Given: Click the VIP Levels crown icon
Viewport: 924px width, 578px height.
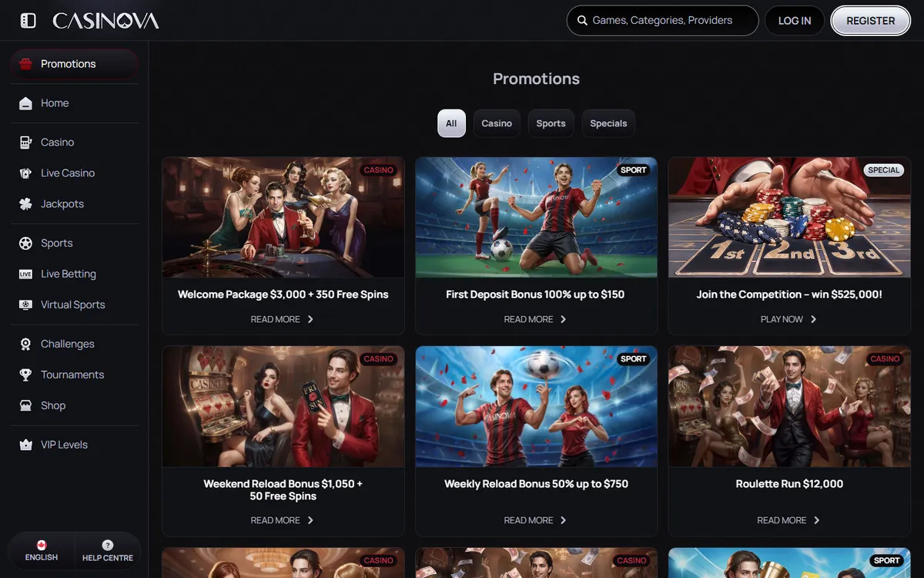Looking at the screenshot, I should point(26,445).
